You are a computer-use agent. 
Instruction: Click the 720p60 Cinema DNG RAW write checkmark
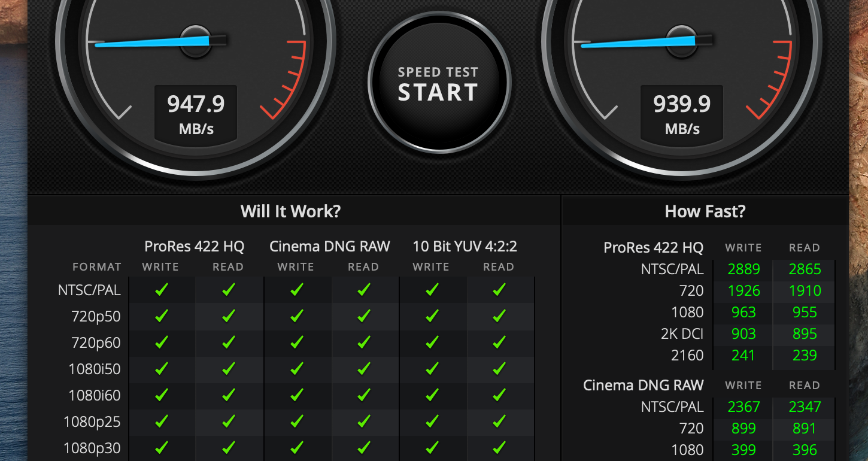296,343
